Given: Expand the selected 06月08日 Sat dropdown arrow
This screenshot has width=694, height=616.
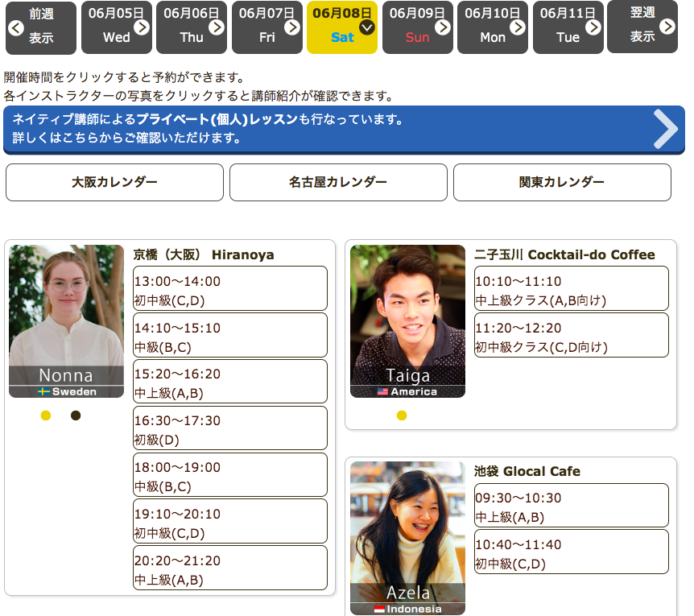Looking at the screenshot, I should [x=367, y=27].
